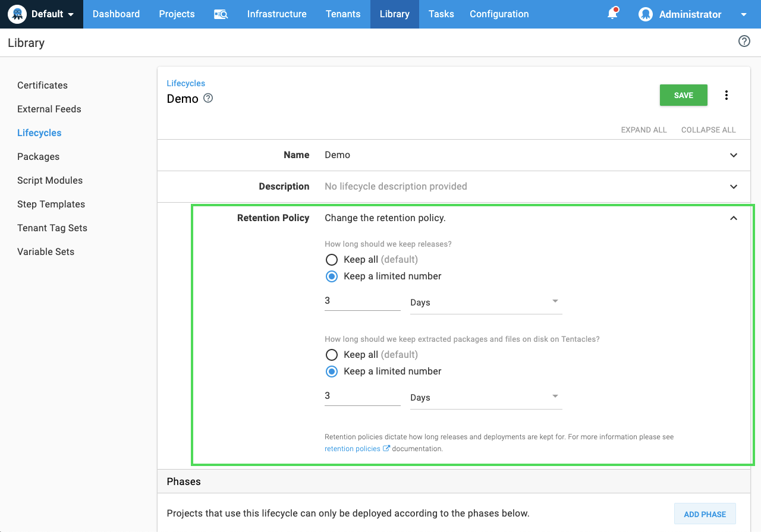Go to the Infrastructure tab
Image resolution: width=761 pixels, height=532 pixels.
click(x=276, y=14)
